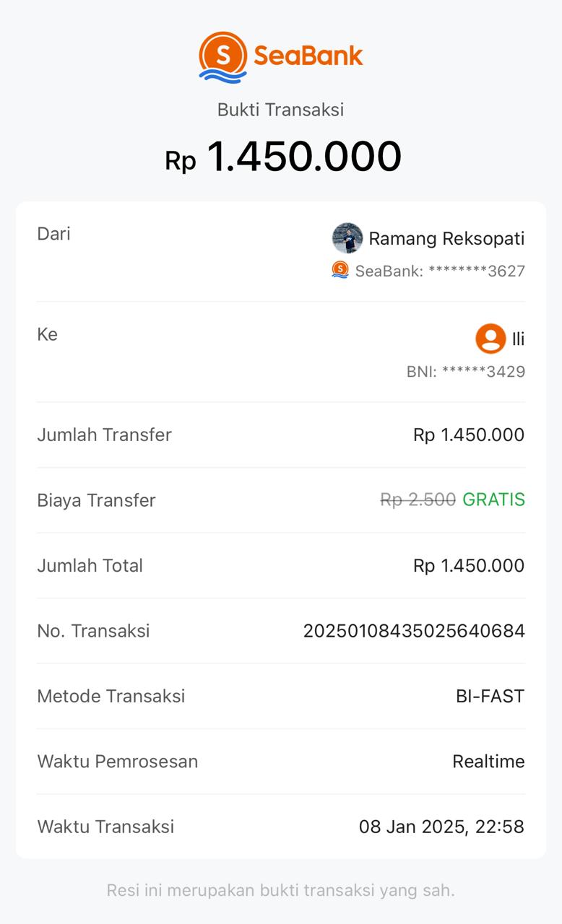Select the sender name Ramang Reksopati
Screen dimensions: 562x924
click(x=446, y=239)
